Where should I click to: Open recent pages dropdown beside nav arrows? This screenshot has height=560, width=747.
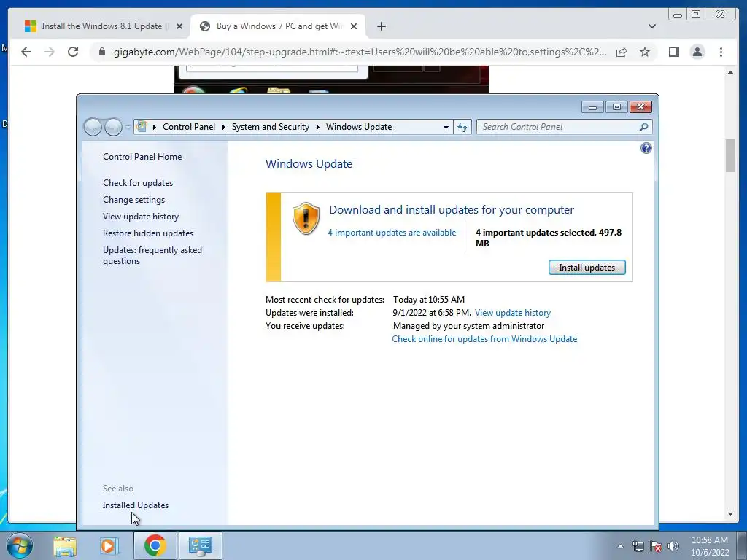click(128, 127)
